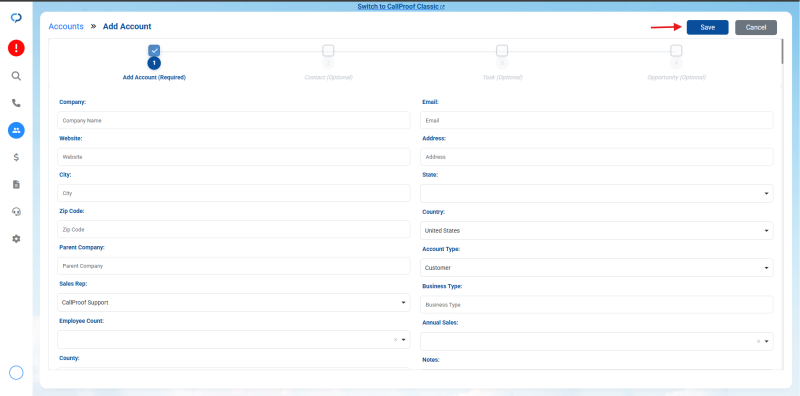Click into the Business Type field
Image resolution: width=800 pixels, height=396 pixels.
tap(596, 305)
